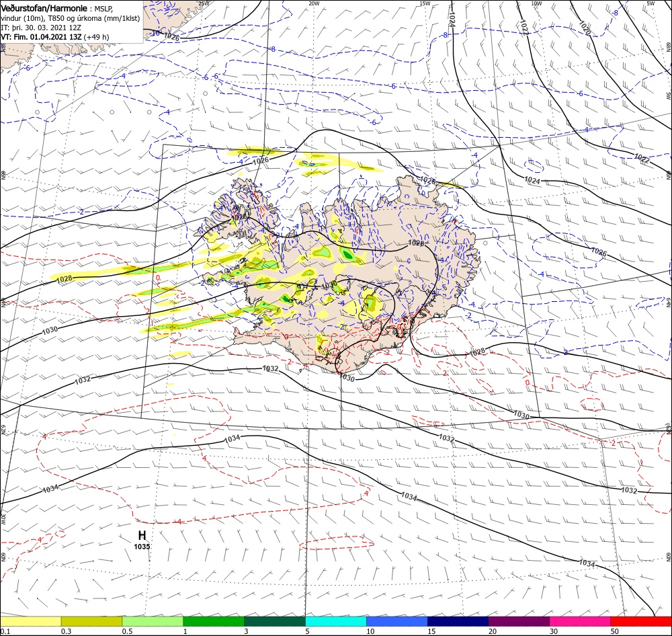This screenshot has height=636, width=672.
Task: Click the legend value label 0.1
Action: 5,631
